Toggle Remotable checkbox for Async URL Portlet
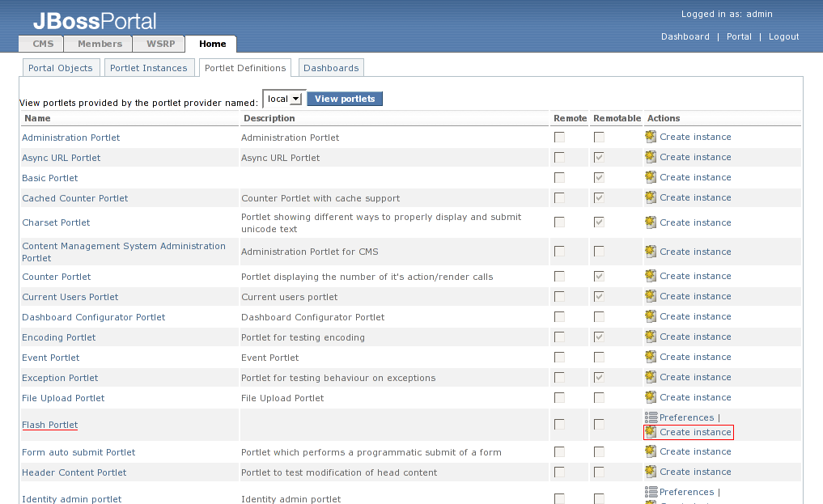 (599, 158)
